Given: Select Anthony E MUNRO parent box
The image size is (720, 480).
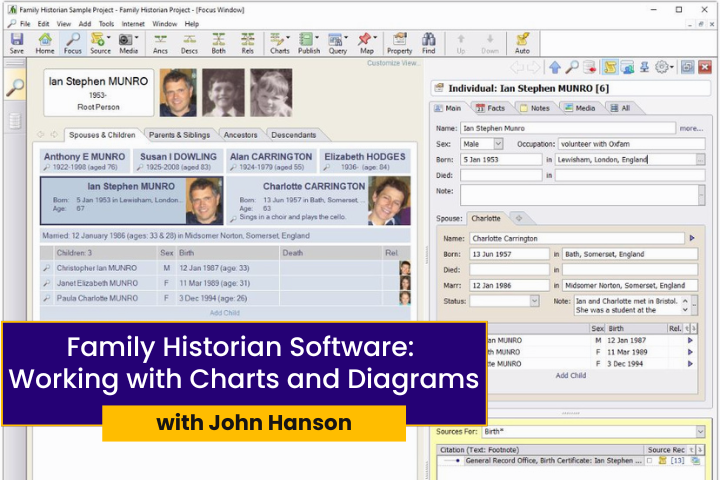Looking at the screenshot, I should point(85,161).
